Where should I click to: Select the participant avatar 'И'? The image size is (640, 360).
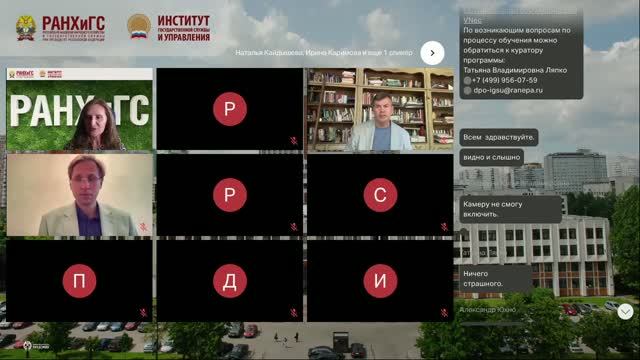click(x=380, y=281)
